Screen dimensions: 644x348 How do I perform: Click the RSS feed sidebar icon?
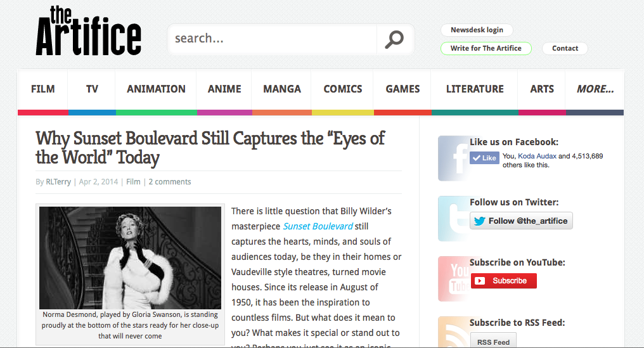click(x=453, y=332)
